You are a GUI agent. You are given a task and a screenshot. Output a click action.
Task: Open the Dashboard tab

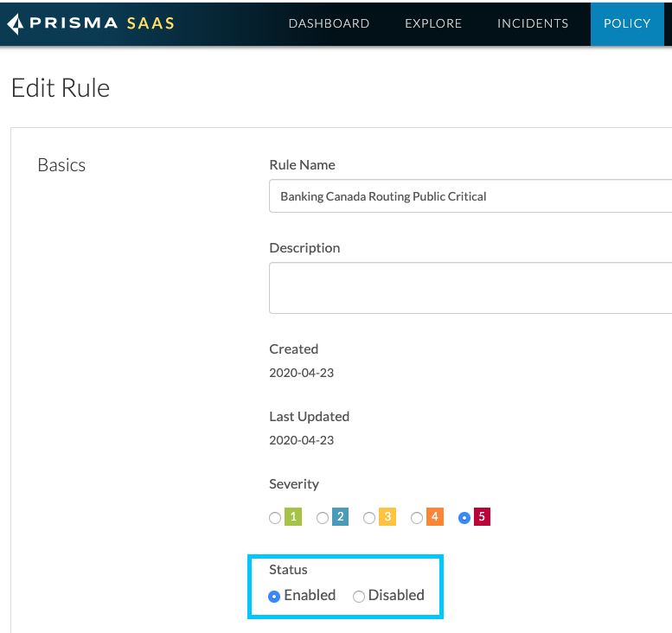[x=329, y=23]
